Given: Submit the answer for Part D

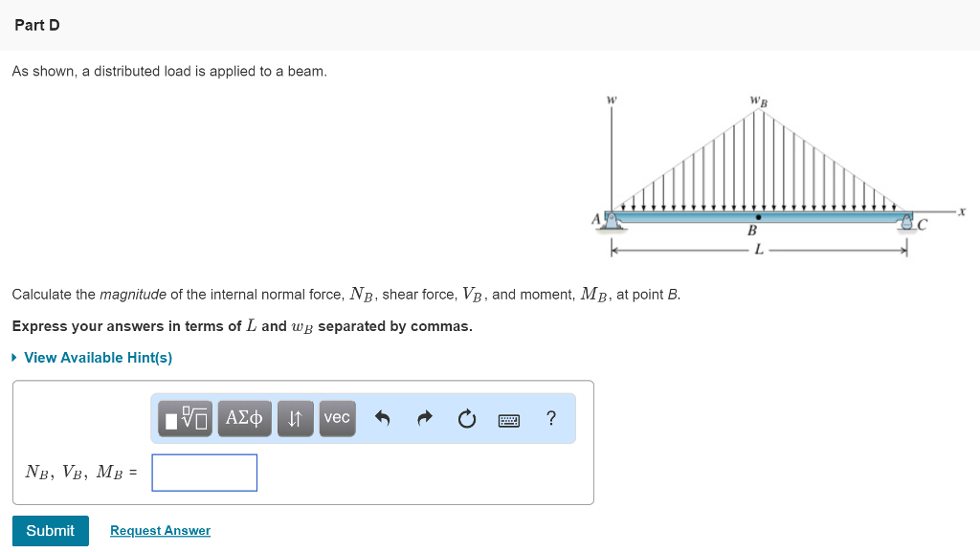Looking at the screenshot, I should (50, 530).
